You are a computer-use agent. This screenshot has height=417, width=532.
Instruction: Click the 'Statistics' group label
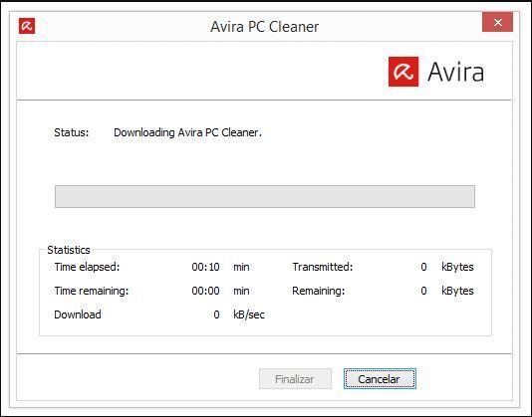pyautogui.click(x=69, y=250)
